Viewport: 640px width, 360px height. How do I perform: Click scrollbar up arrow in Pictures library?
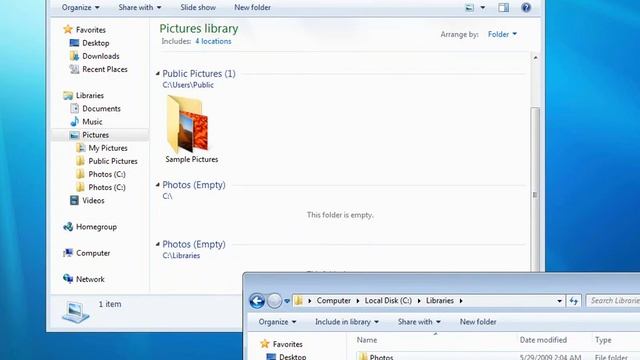536,58
